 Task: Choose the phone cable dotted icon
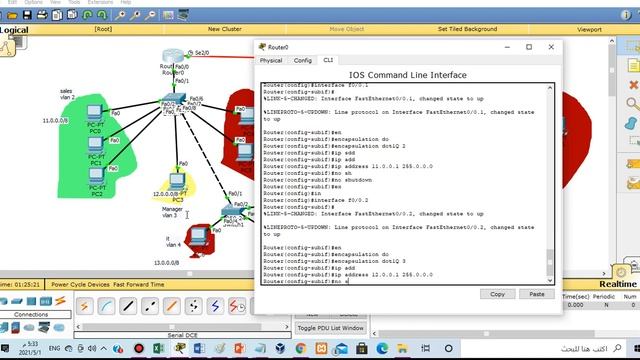coord(193,306)
